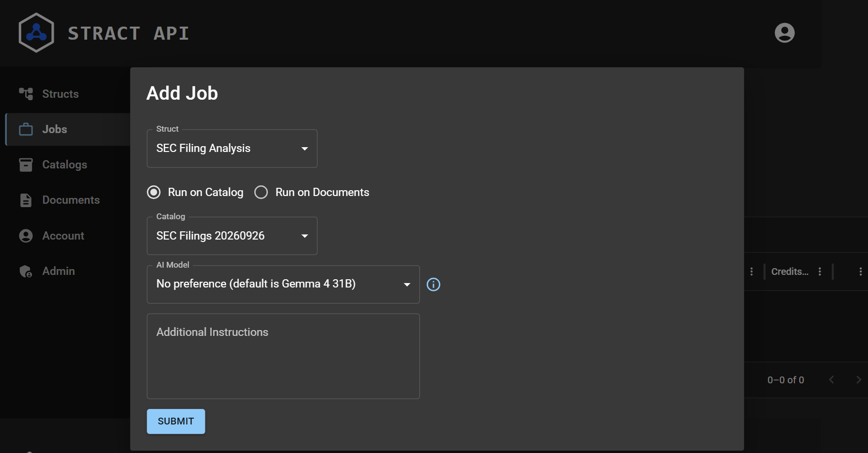868x453 pixels.
Task: Submit the Add Job form
Action: tap(176, 422)
